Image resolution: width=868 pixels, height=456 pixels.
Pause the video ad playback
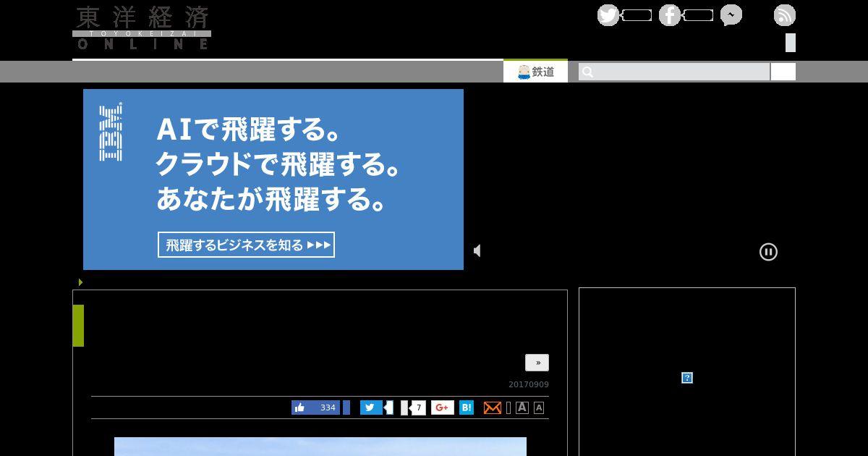tap(768, 252)
